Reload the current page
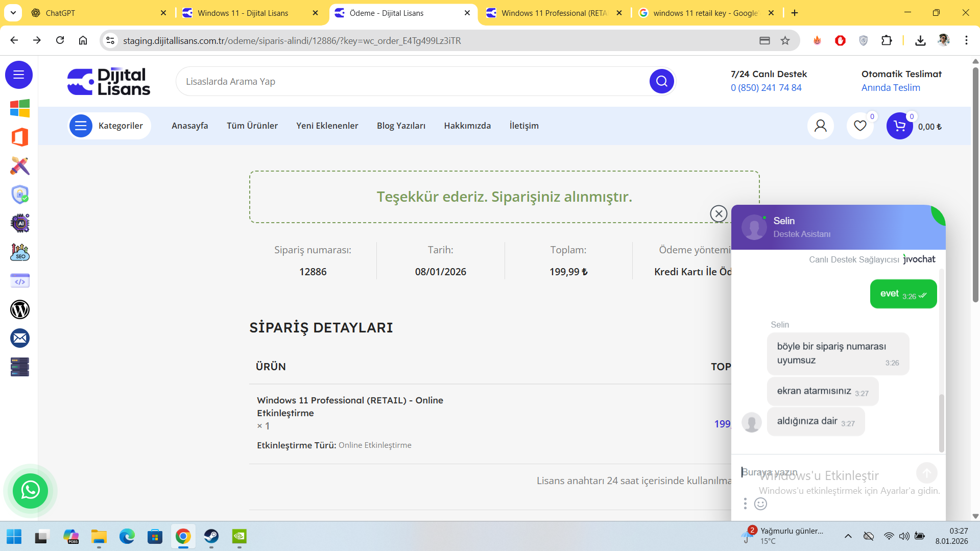The image size is (980, 551). click(x=60, y=40)
